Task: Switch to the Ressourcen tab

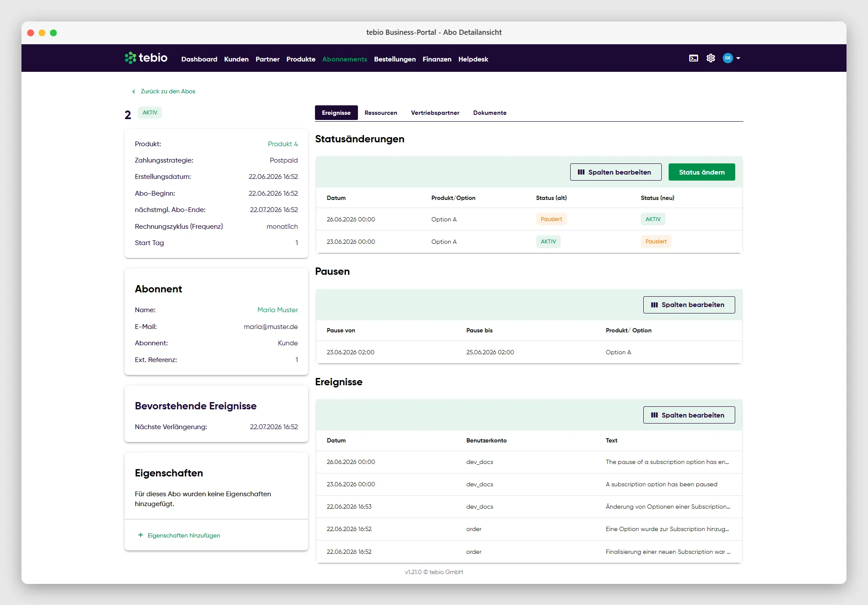Action: click(x=381, y=113)
